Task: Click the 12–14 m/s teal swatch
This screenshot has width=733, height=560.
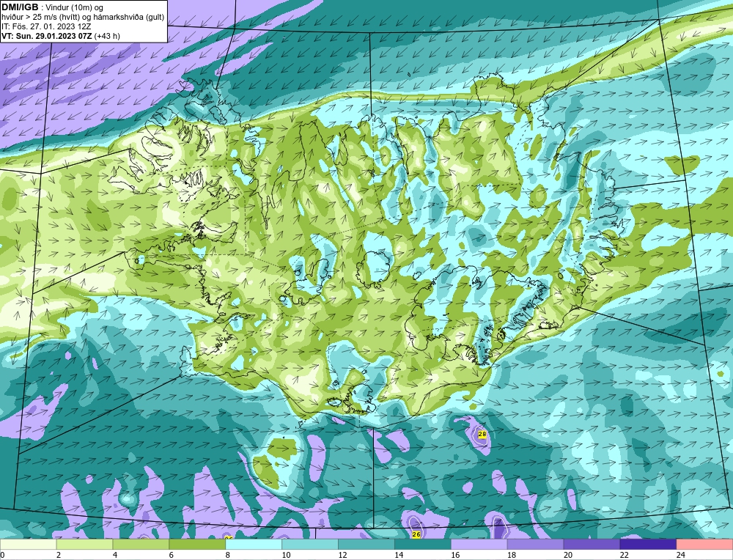Action: pyautogui.click(x=366, y=545)
